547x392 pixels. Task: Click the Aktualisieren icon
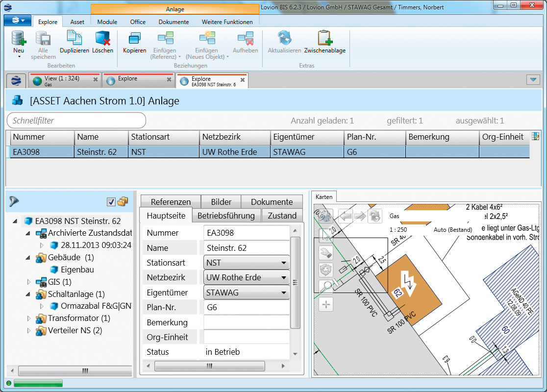284,38
